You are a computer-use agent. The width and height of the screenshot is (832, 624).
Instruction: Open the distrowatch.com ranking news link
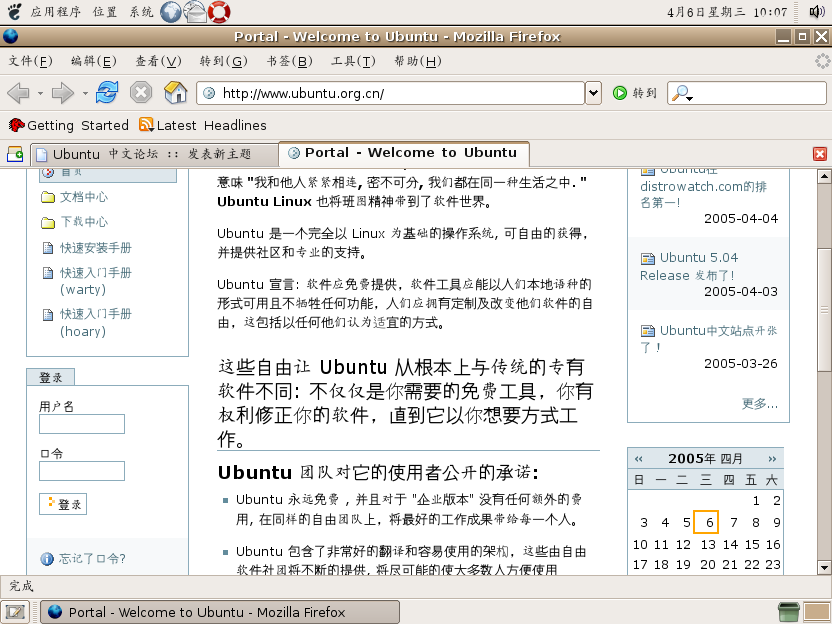pyautogui.click(x=704, y=188)
